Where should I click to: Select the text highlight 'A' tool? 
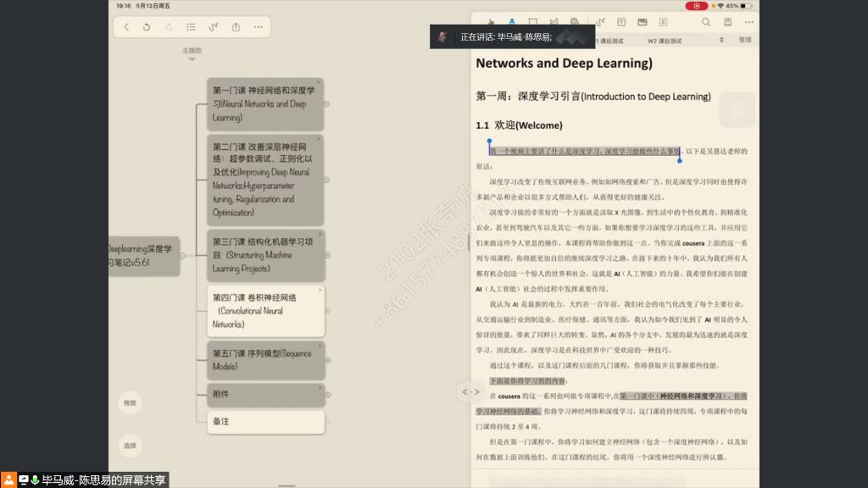[511, 22]
